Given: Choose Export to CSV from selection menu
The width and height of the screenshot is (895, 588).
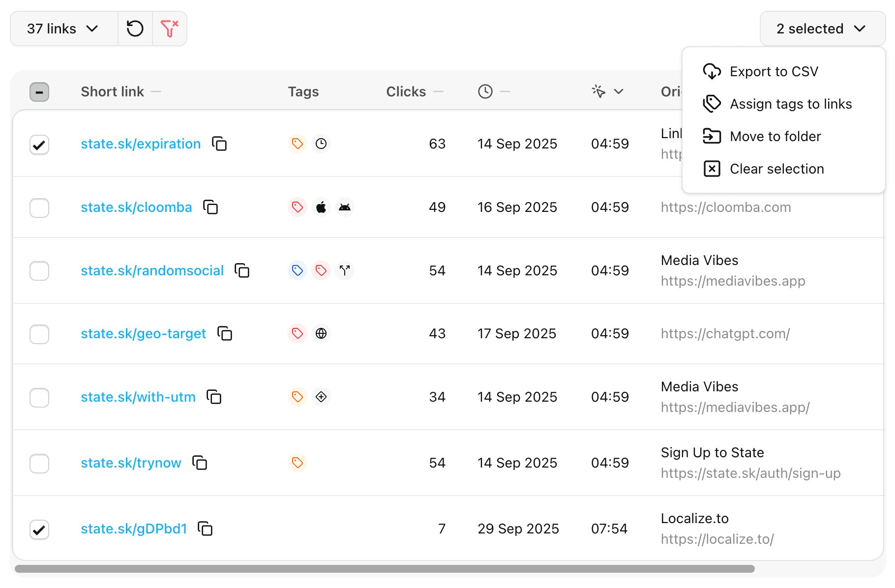Looking at the screenshot, I should [x=774, y=71].
